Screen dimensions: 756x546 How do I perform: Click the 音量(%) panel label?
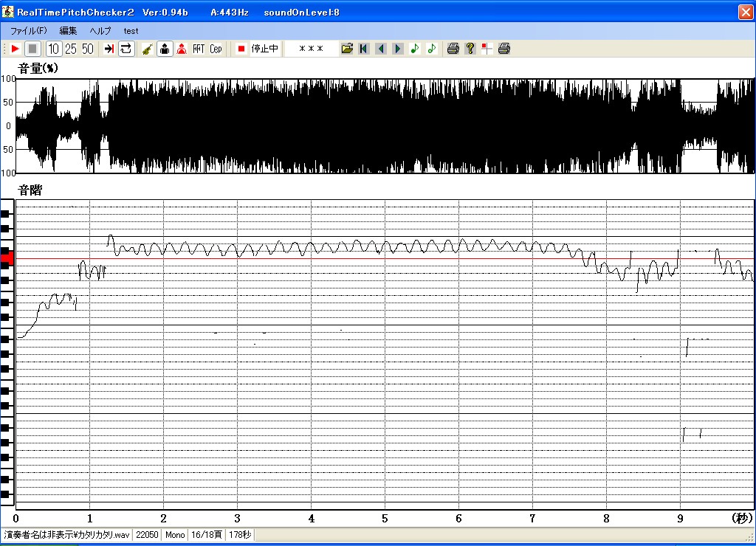coord(38,69)
